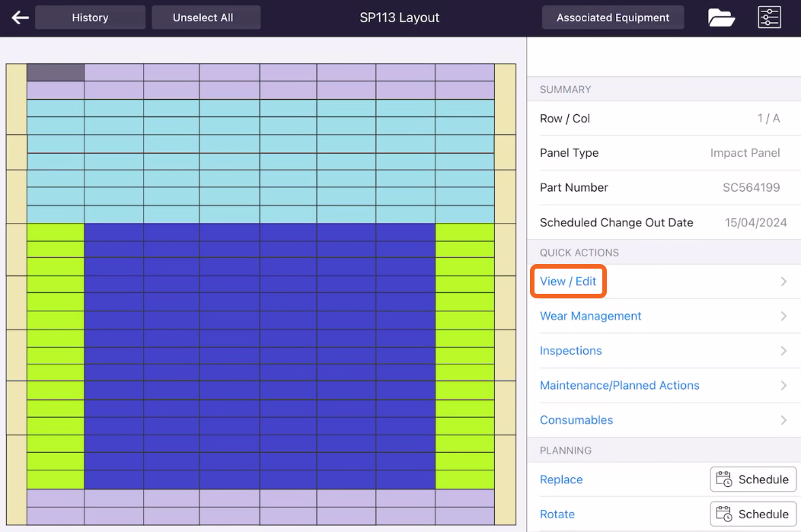Image resolution: width=801 pixels, height=532 pixels.
Task: Click the Row / Col value 1 / A
Action: 768,119
